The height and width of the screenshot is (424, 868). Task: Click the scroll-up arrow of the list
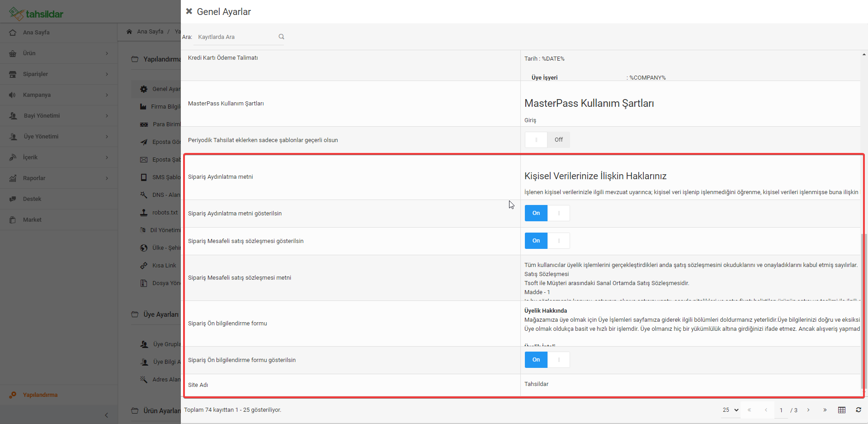pyautogui.click(x=864, y=54)
